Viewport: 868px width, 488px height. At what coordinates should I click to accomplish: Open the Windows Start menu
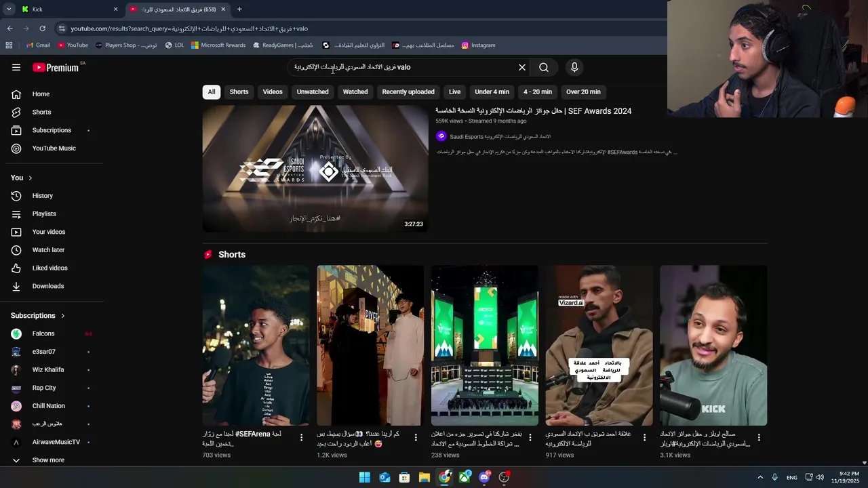point(365,477)
